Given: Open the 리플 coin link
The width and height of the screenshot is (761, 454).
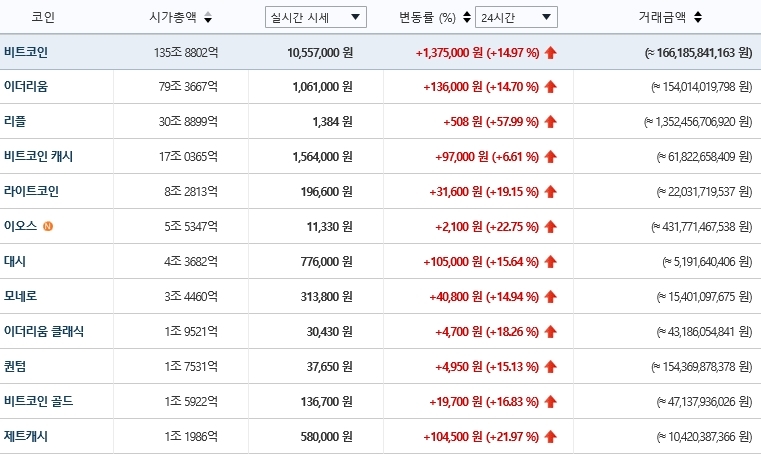Looking at the screenshot, I should point(15,121).
